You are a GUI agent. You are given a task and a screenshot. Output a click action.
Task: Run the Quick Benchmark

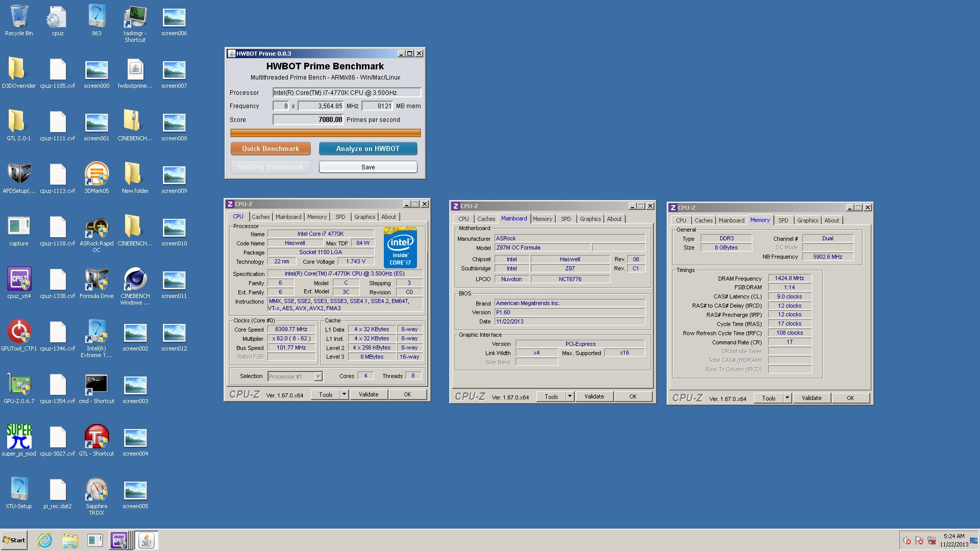click(x=271, y=148)
